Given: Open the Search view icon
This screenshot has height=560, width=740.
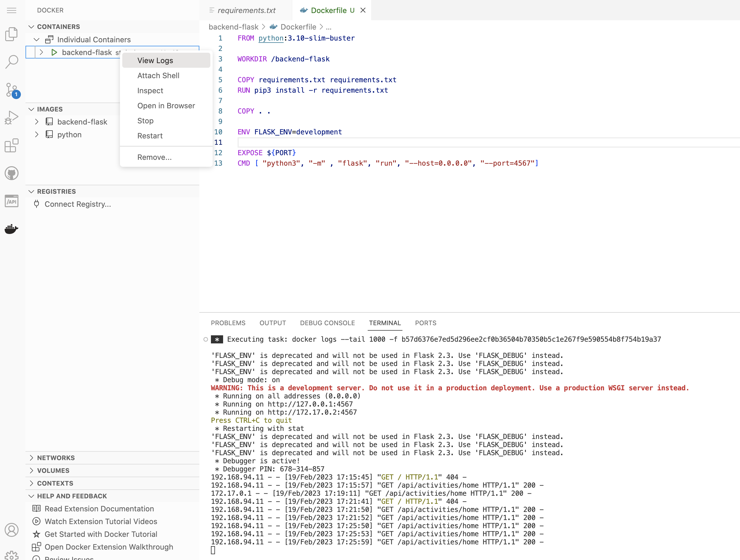Looking at the screenshot, I should pos(12,61).
